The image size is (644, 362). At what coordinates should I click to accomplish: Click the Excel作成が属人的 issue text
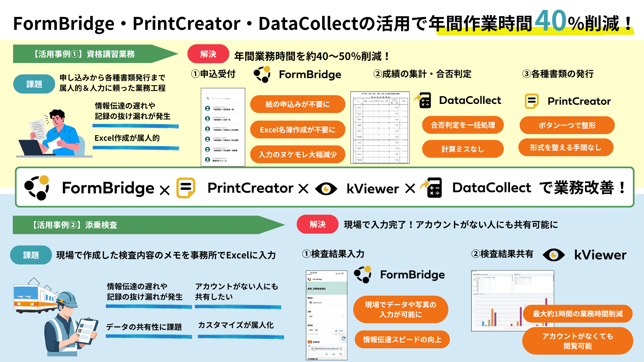127,138
